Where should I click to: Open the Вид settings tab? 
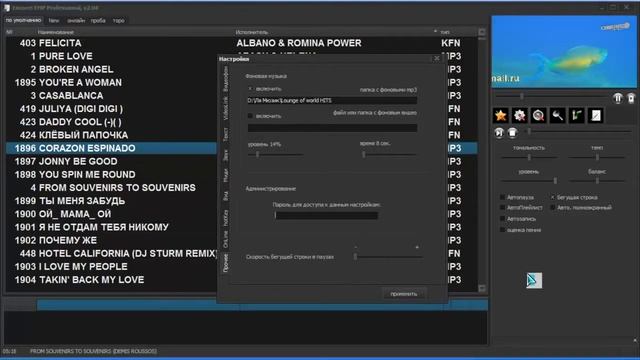[225, 196]
